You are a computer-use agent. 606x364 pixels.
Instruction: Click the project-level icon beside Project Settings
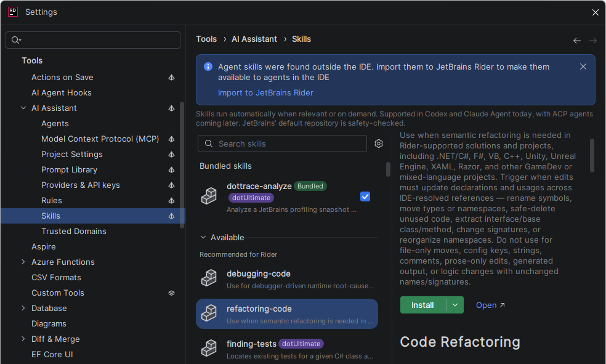click(x=172, y=154)
